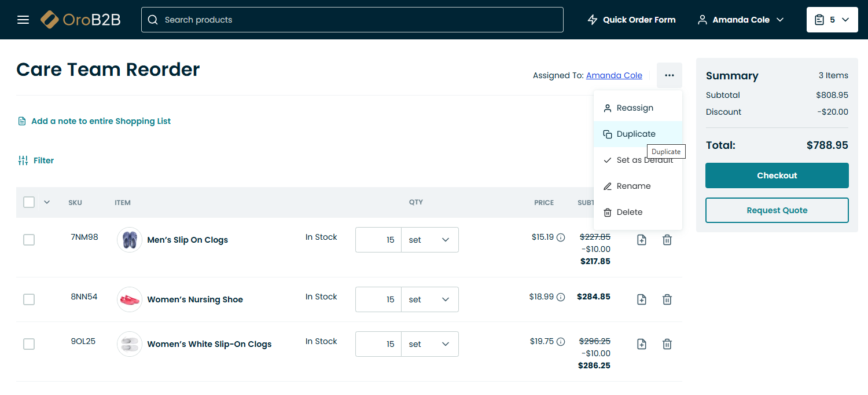
Task: Click the Search products field
Action: coord(352,20)
